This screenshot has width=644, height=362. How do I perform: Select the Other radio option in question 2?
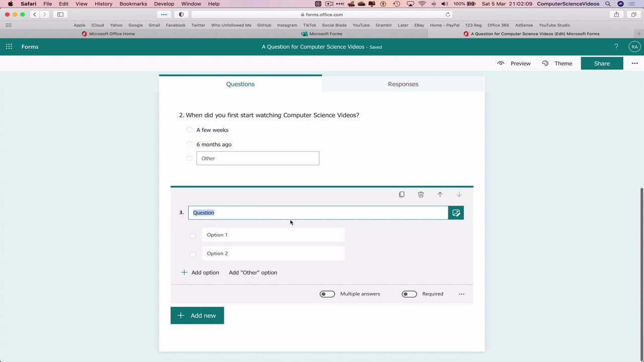tap(189, 158)
